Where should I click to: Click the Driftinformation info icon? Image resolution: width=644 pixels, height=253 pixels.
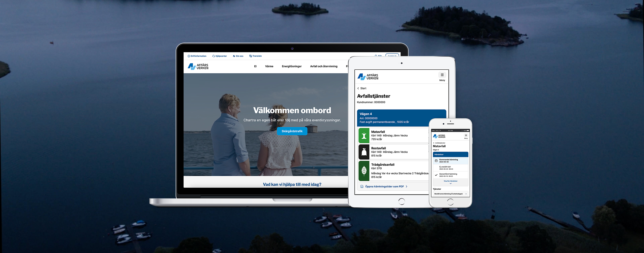click(x=189, y=56)
